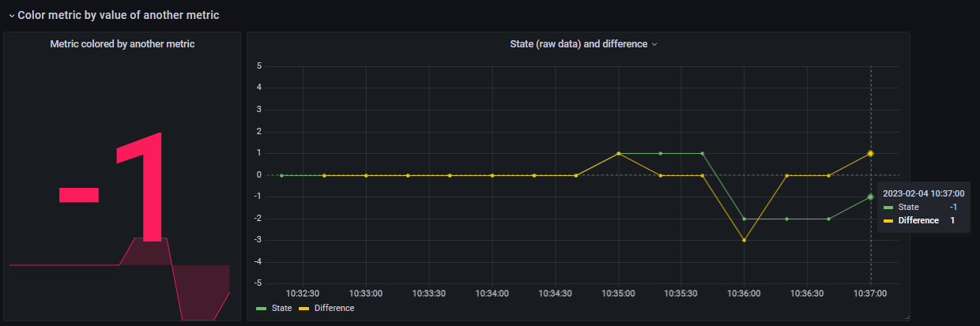Click the 10:32:30 x-axis label
The width and height of the screenshot is (980, 326).
[x=303, y=293]
